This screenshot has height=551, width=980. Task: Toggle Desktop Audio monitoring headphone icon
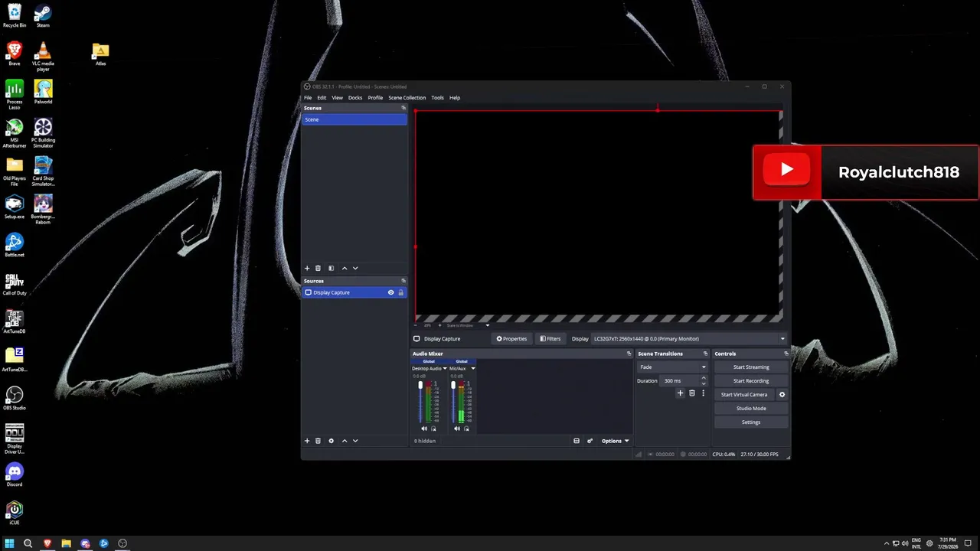[433, 429]
